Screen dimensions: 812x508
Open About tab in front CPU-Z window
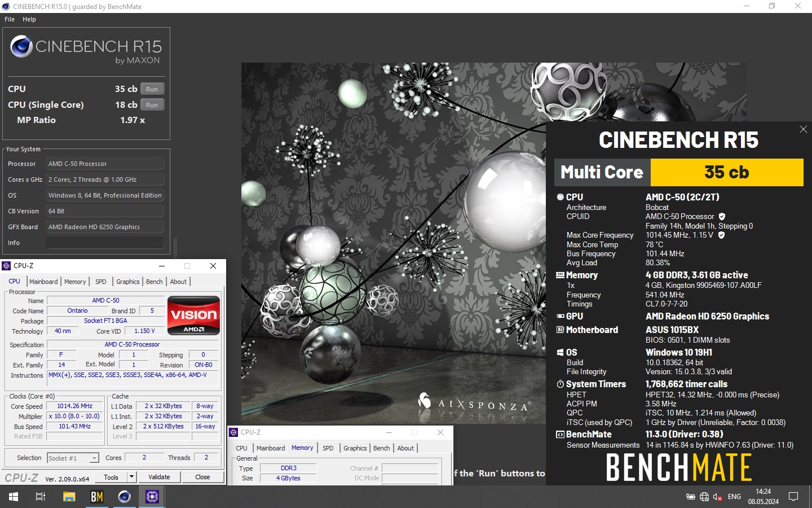178,282
